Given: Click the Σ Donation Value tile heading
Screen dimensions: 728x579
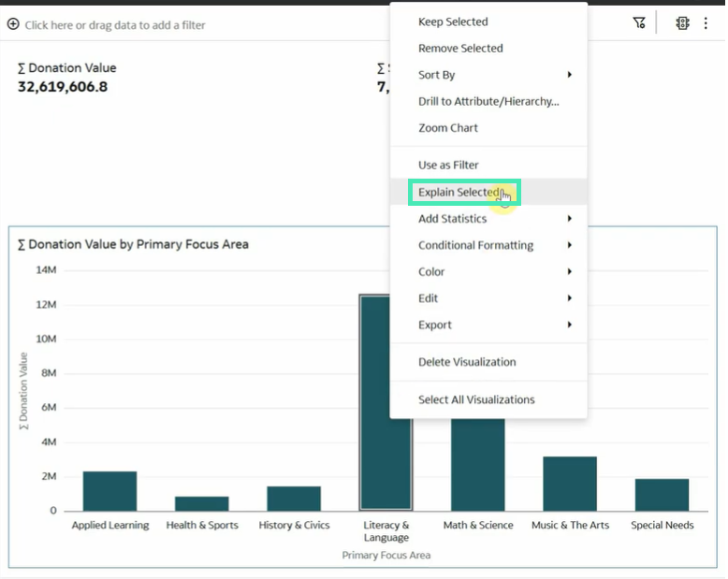Looking at the screenshot, I should [66, 68].
